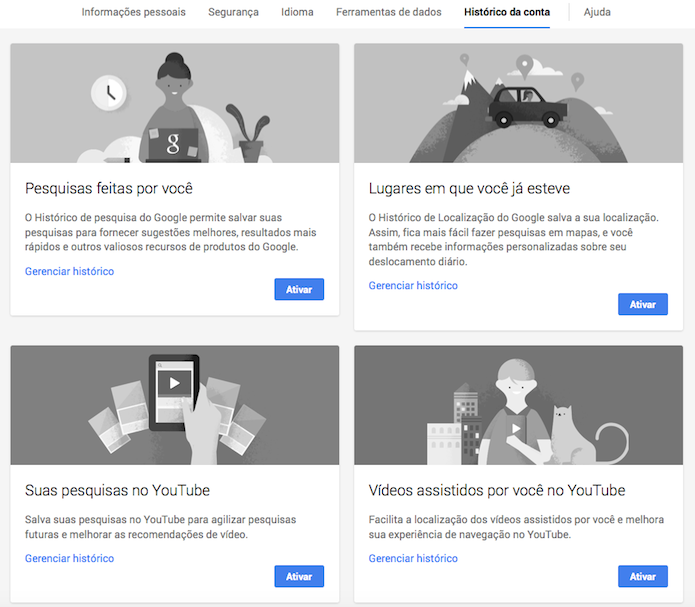Click the clock icon in search illustration

click(109, 93)
